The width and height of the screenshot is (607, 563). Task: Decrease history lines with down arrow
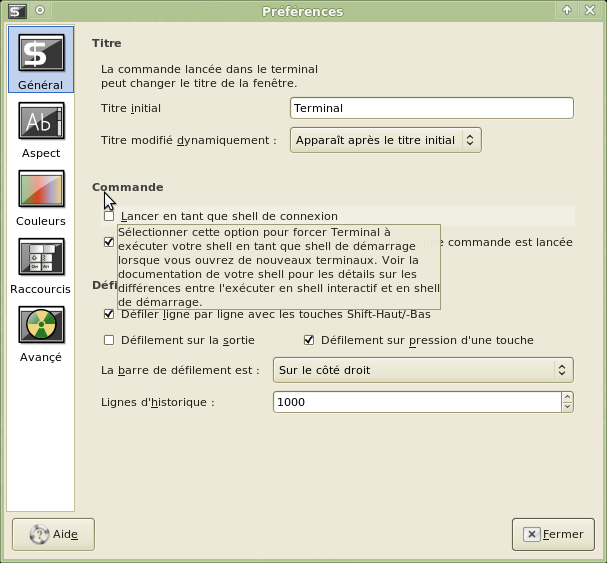567,407
